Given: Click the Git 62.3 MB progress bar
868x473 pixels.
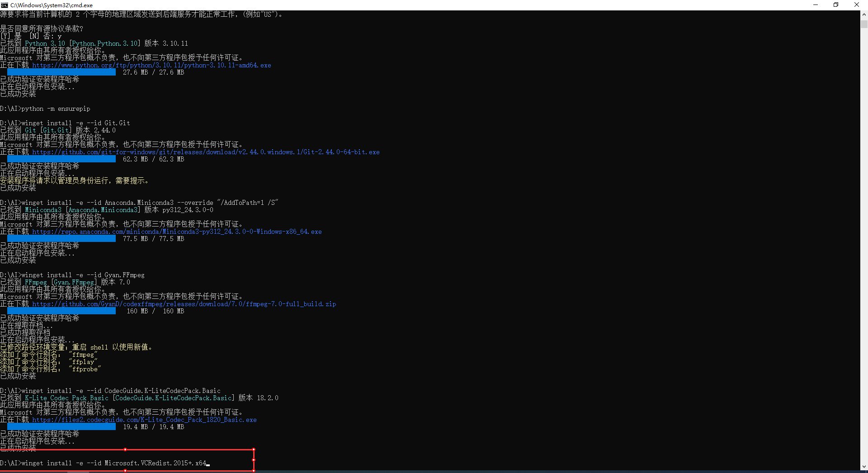Looking at the screenshot, I should pos(61,159).
